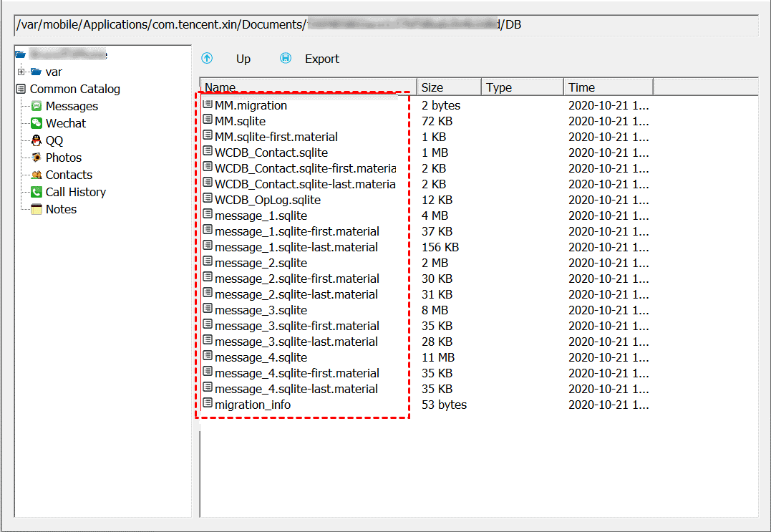Select the var folder in tree
This screenshot has height=532, width=771.
(x=54, y=72)
